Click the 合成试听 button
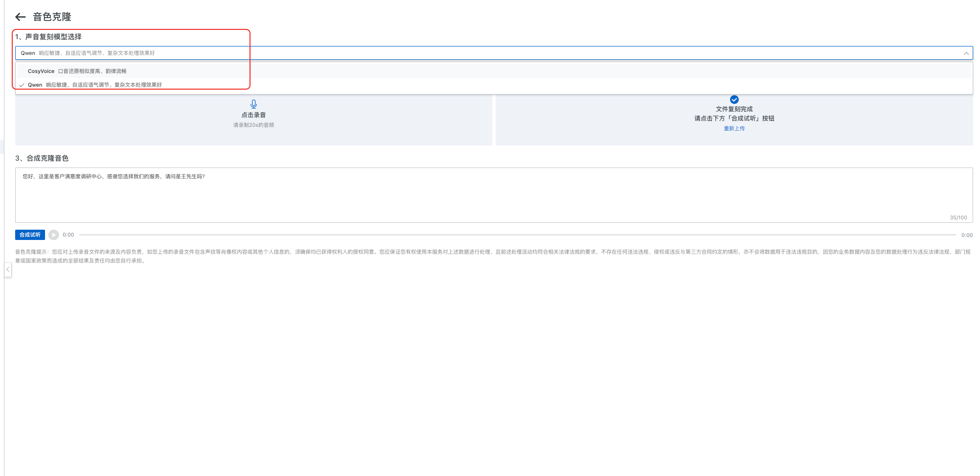This screenshot has width=980, height=476. [30, 235]
